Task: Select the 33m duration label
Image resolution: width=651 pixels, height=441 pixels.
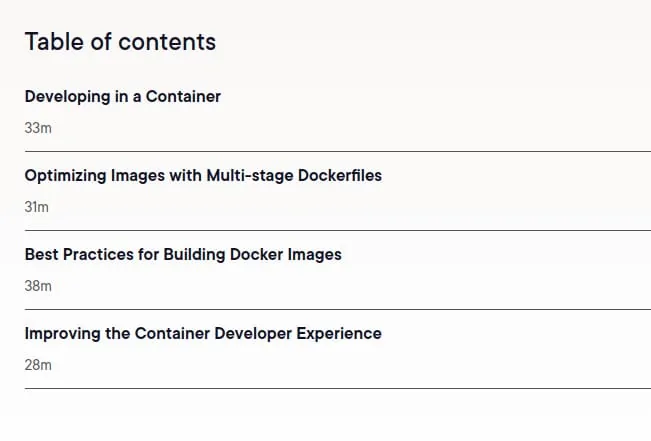Action: (38, 128)
